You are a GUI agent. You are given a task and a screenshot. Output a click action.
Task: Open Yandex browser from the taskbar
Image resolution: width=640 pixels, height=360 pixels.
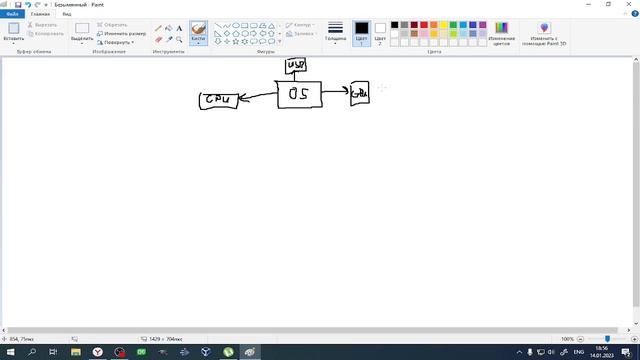(x=97, y=352)
